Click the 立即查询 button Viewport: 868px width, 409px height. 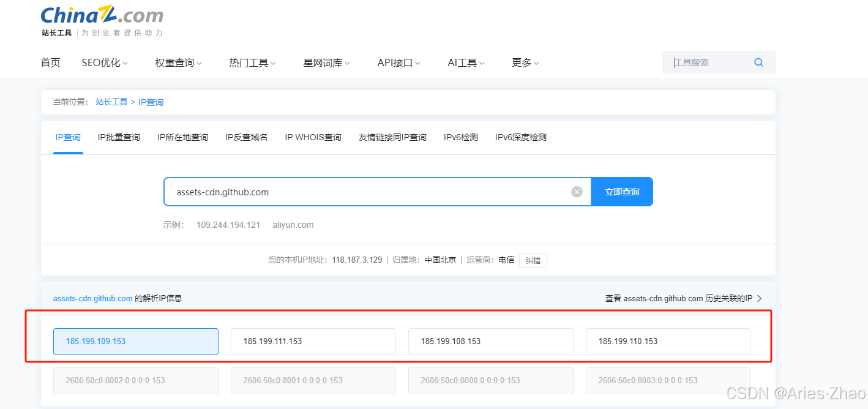tap(622, 192)
